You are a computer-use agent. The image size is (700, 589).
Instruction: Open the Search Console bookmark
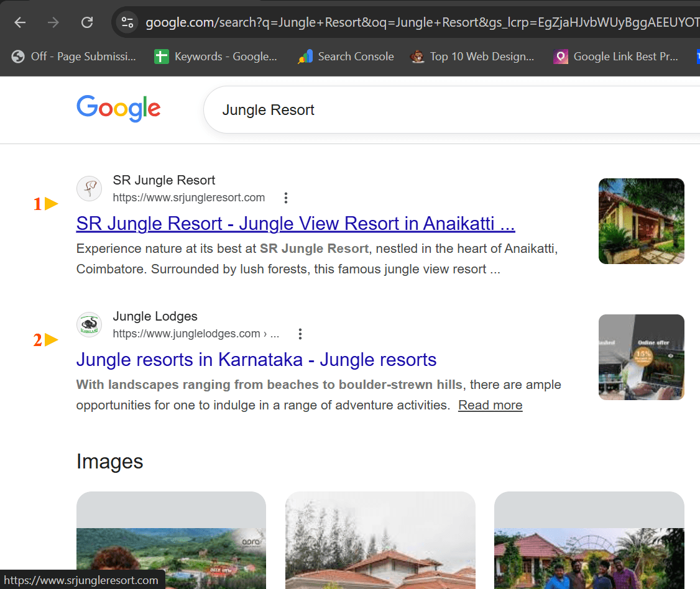tap(346, 57)
